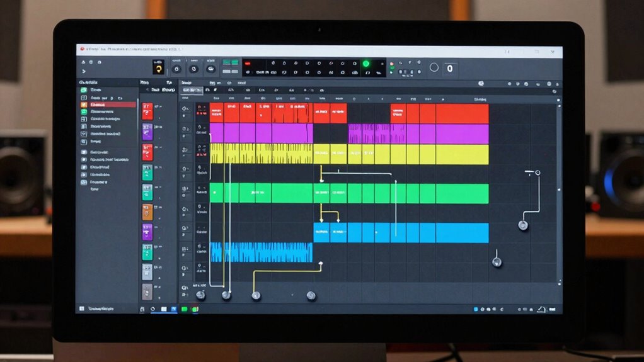The image size is (644, 362).
Task: Select the purple waveform clip in the second track
Action: point(377,133)
